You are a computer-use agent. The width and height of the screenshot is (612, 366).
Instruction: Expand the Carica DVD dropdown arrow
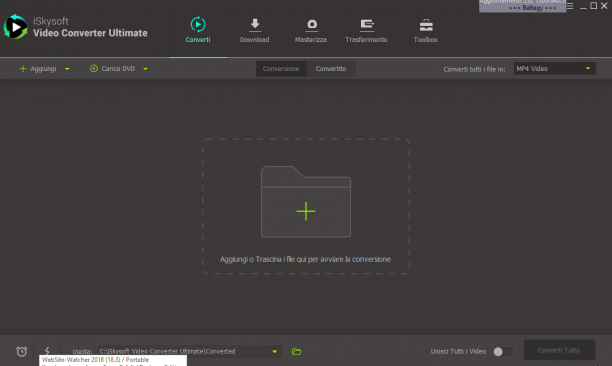pos(145,69)
